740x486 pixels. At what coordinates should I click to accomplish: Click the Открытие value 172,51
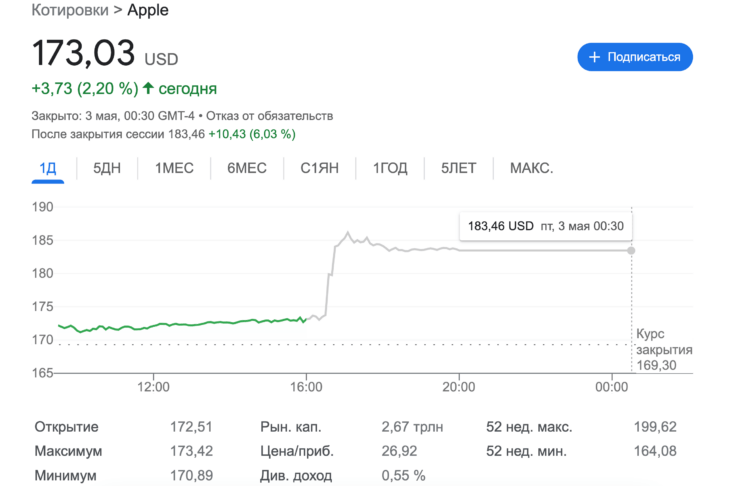tap(191, 427)
